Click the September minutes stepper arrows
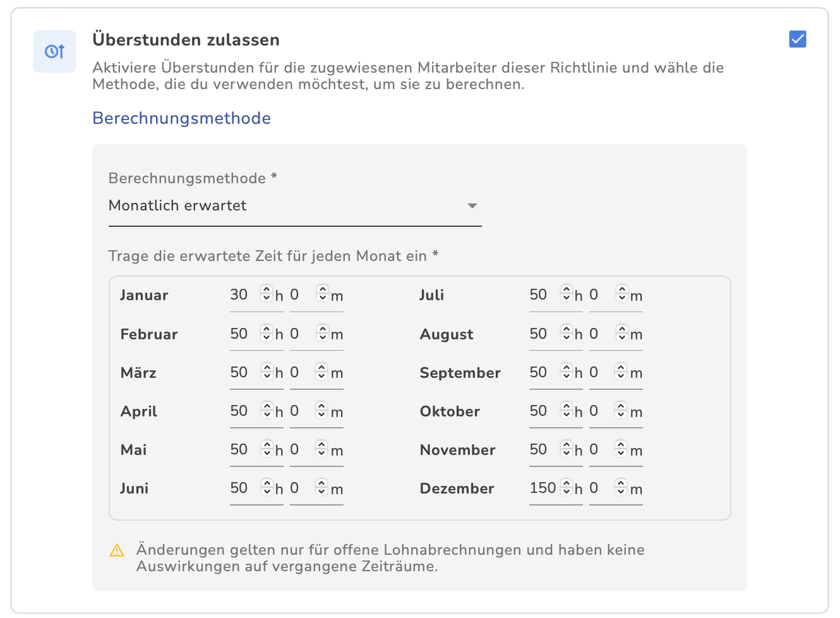 pyautogui.click(x=621, y=372)
